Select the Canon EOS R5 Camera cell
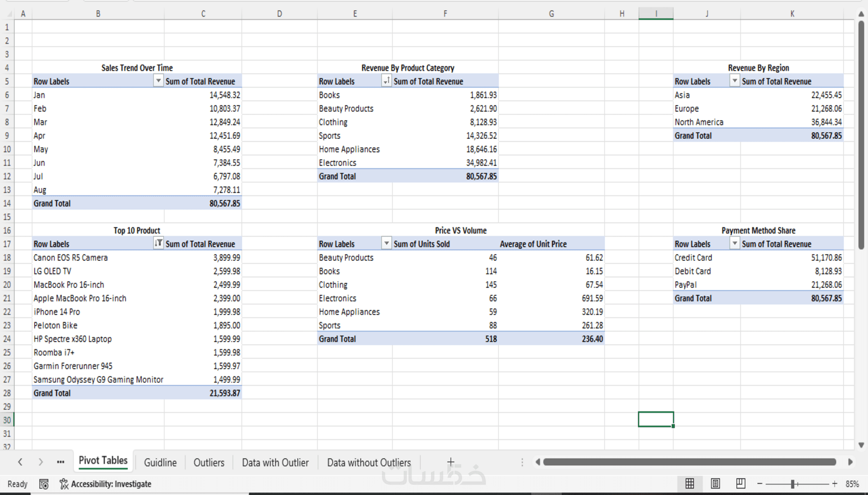Viewport: 868px width, 495px height. (x=98, y=257)
